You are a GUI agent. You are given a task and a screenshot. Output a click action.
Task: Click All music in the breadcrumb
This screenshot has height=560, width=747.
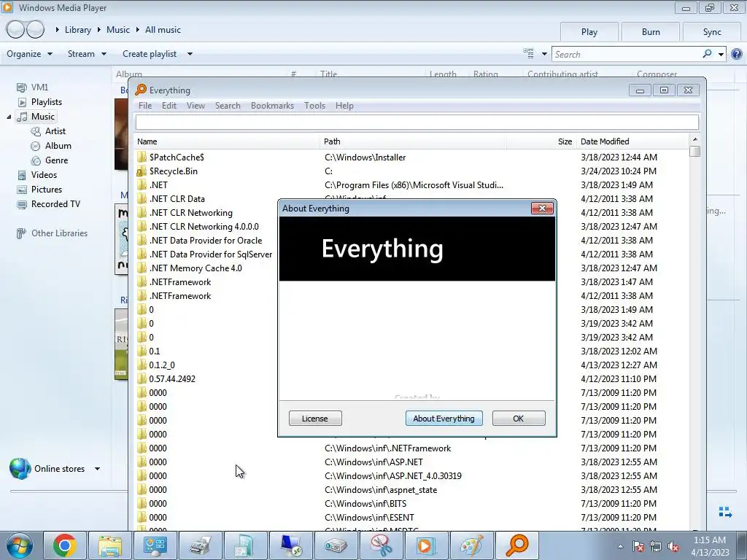163,29
